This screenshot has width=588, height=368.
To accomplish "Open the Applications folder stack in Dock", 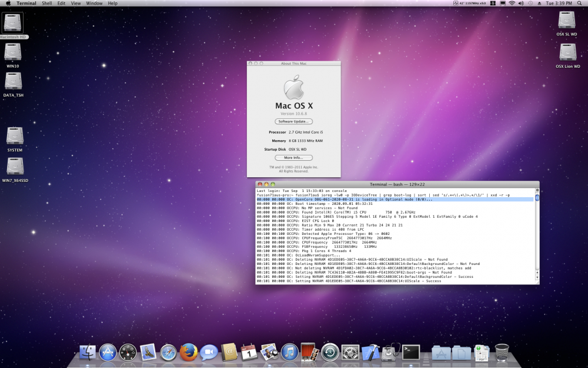I will pos(441,353).
